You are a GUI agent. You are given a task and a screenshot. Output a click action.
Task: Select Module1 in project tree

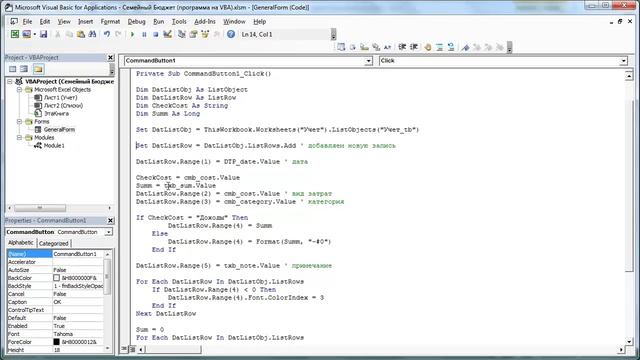pyautogui.click(x=54, y=145)
